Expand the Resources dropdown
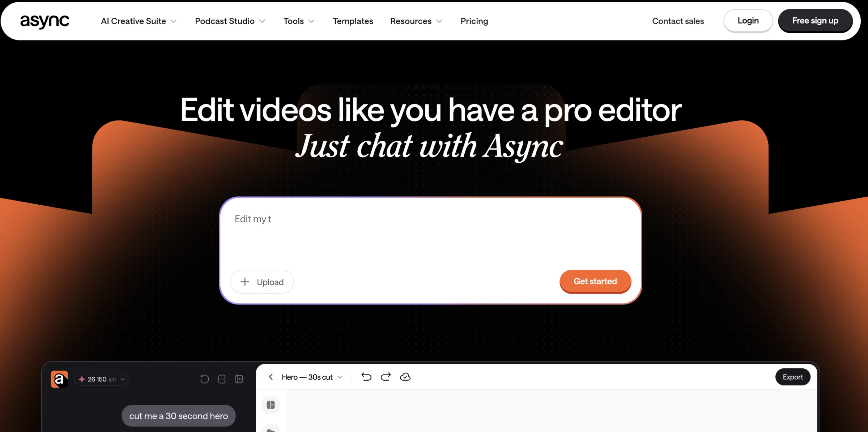The height and width of the screenshot is (432, 868). [x=416, y=21]
